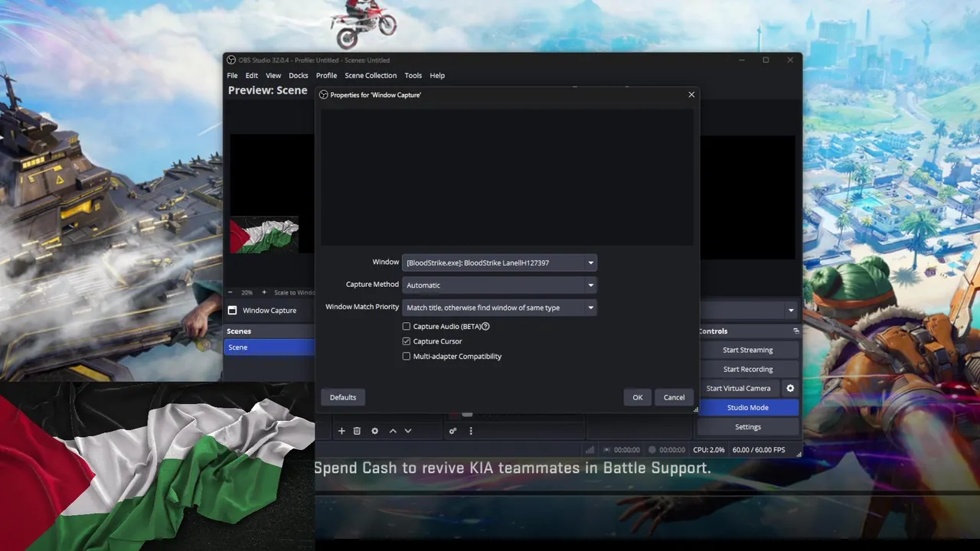Click the add source plus icon
Viewport: 980px width, 551px height.
tap(341, 431)
